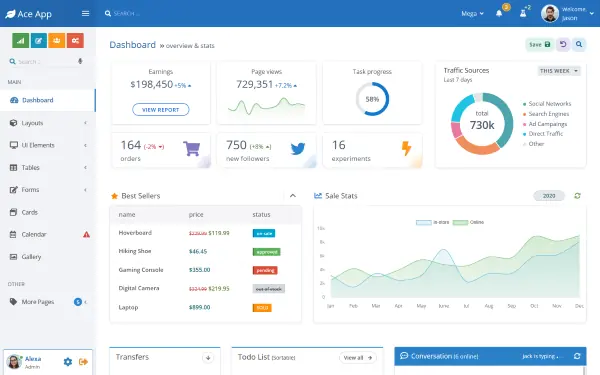
Task: Collapse the Best Sellers panel
Action: pyautogui.click(x=293, y=196)
